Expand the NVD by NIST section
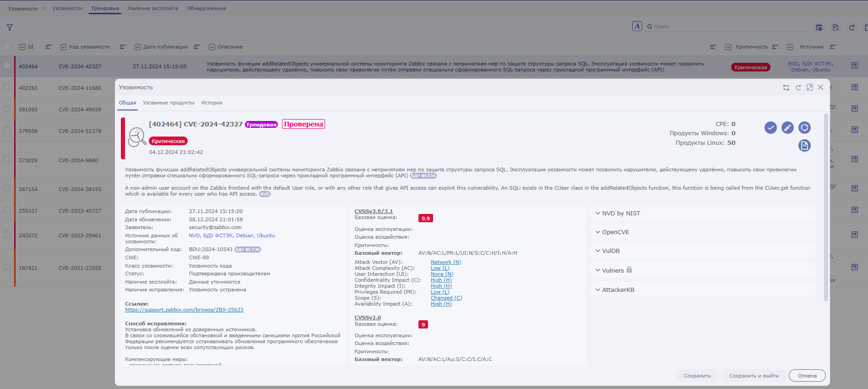The height and width of the screenshot is (389, 868). (703, 213)
